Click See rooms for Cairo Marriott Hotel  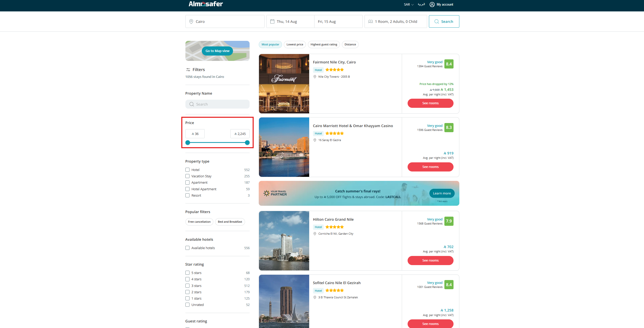pos(430,167)
